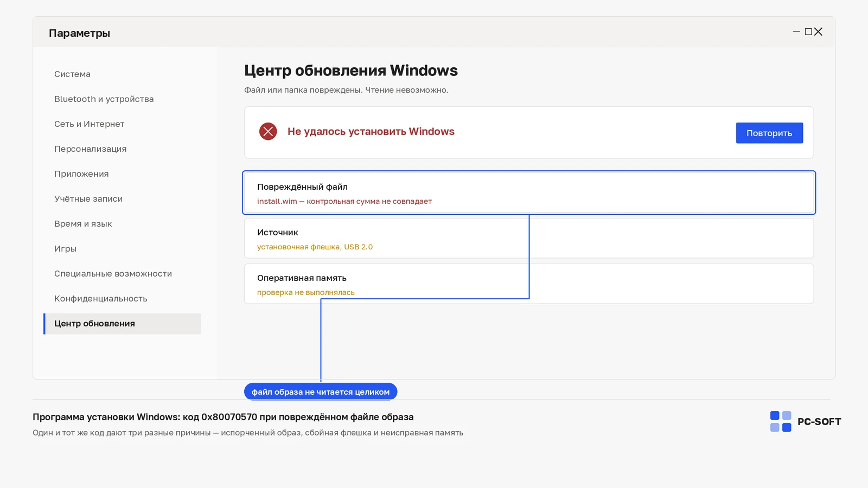This screenshot has width=868, height=488.
Task: Go to the Игры section
Action: [x=65, y=249]
